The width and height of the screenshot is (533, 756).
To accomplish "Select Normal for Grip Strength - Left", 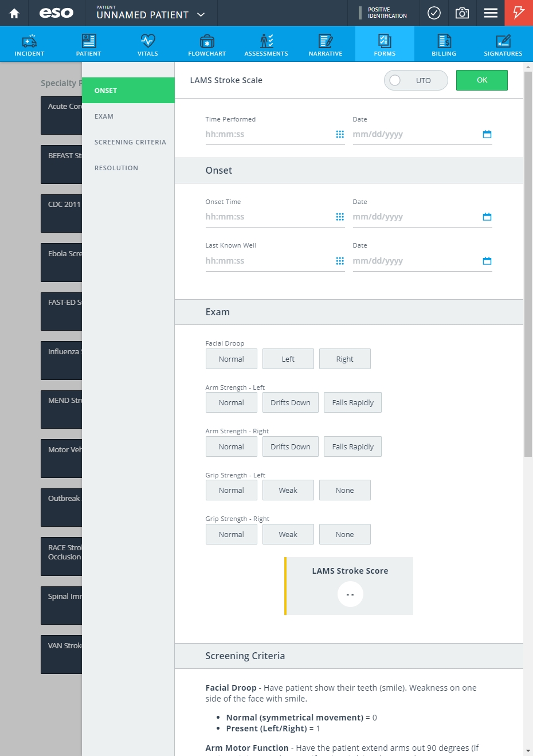I will click(x=232, y=490).
